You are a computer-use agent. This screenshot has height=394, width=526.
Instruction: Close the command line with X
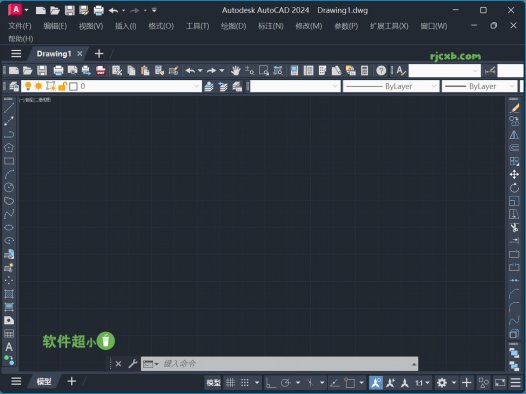coord(118,364)
